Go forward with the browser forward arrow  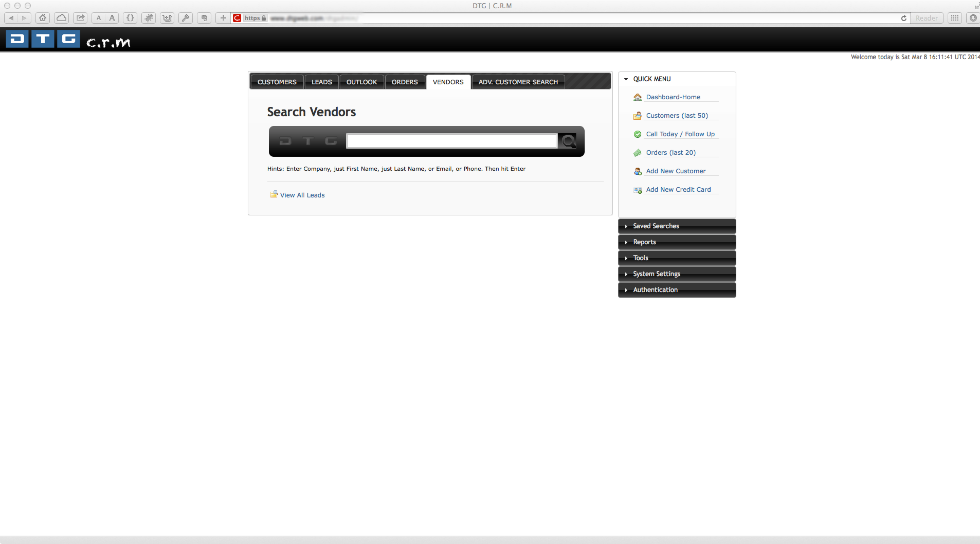pyautogui.click(x=24, y=18)
